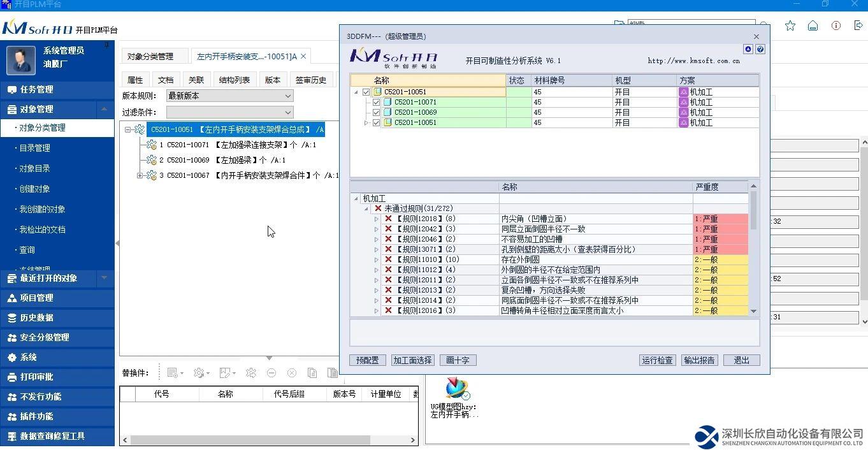Uncheck the C5201-10071 part checkbox
Image resolution: width=868 pixels, height=450 pixels.
[376, 102]
